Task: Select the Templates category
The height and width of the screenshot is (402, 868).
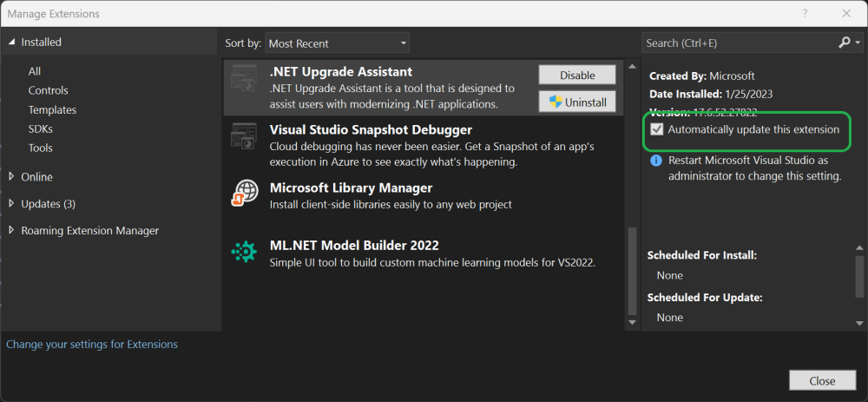Action: 52,109
